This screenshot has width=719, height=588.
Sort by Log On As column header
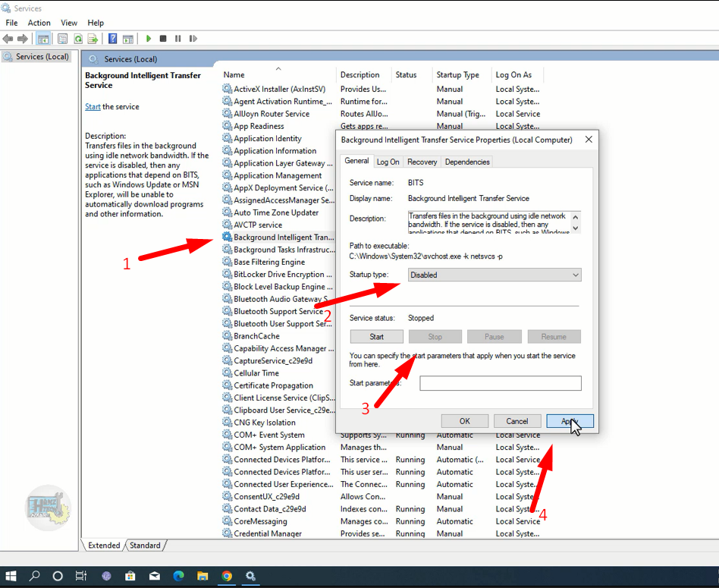point(517,74)
